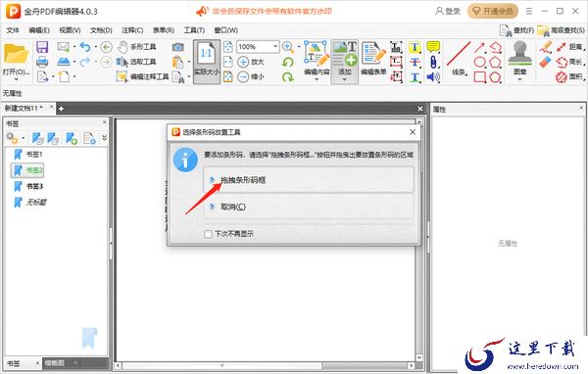Click the magnifier zoom tool icon

pos(287,47)
